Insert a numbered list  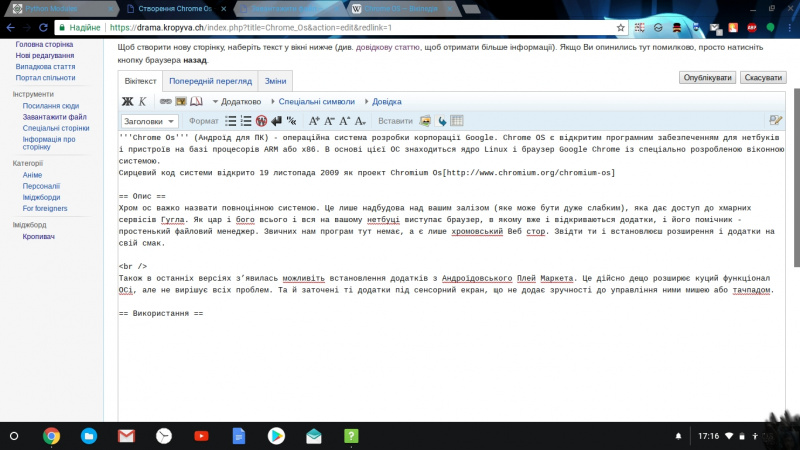coord(246,121)
